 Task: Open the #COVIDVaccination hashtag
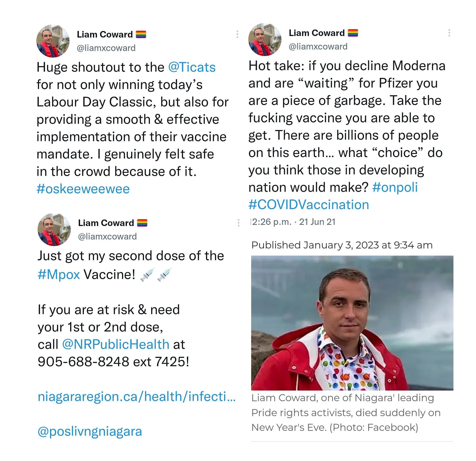point(309,205)
